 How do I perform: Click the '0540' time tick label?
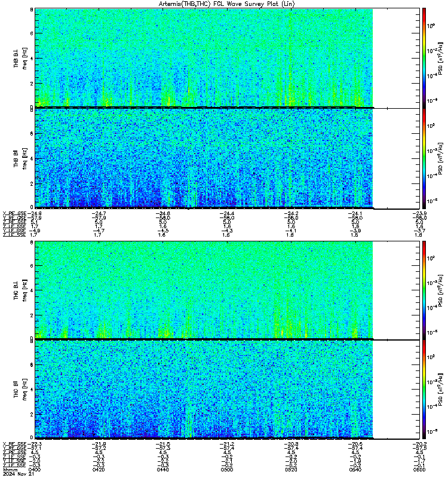(355, 470)
